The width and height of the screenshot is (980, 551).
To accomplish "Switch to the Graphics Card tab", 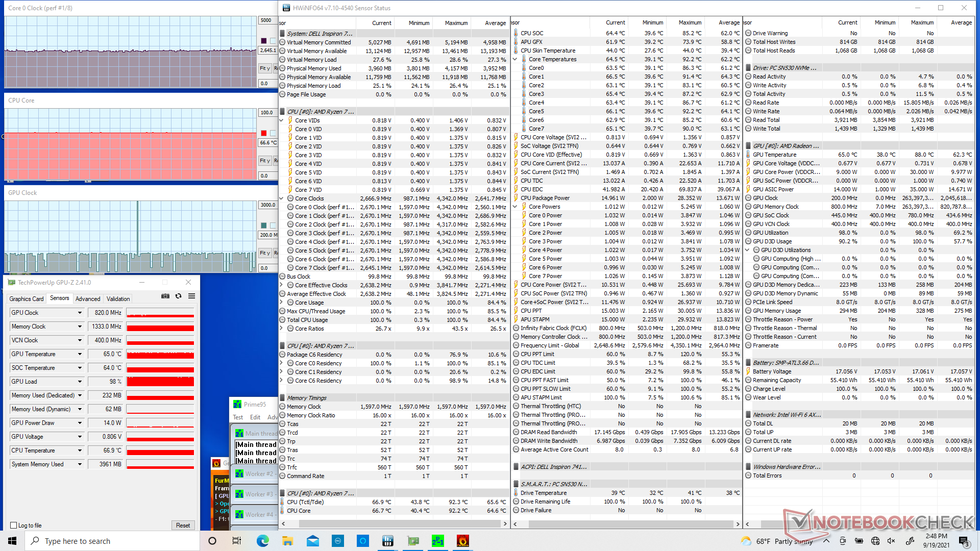I will pos(27,299).
